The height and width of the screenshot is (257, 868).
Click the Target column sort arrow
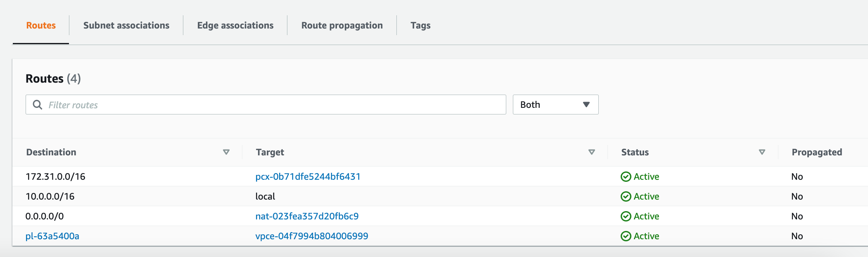point(592,152)
